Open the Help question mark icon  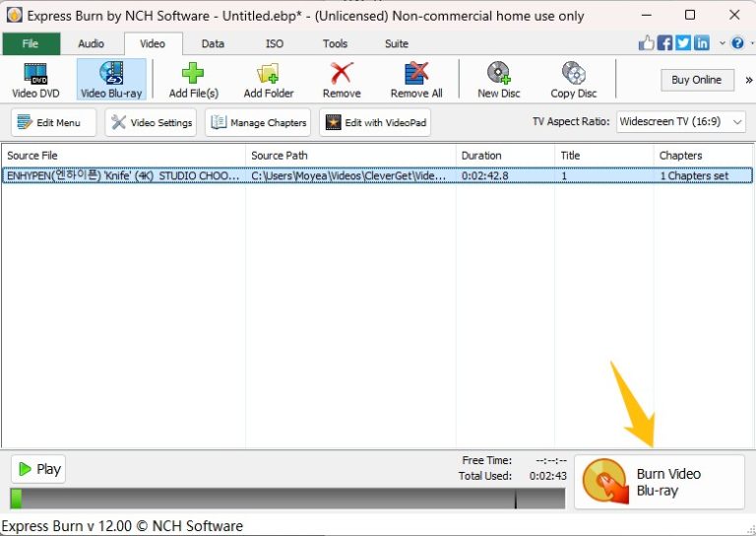[x=737, y=43]
